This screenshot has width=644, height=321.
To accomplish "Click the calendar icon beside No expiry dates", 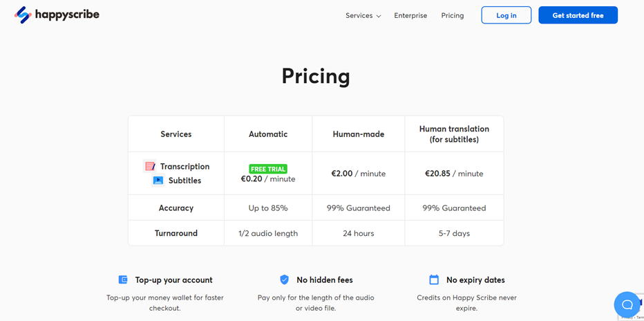I will tap(434, 279).
